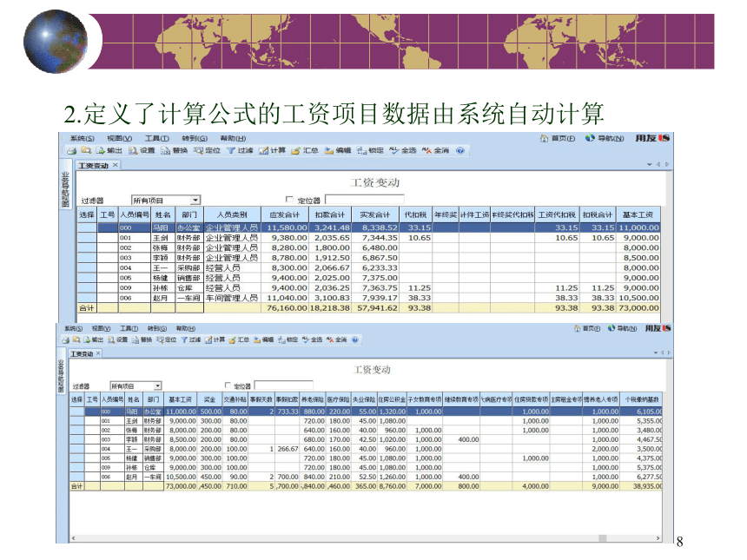Click 定位 locate in the upper window toolbar
747x560 pixels.
coord(208,150)
